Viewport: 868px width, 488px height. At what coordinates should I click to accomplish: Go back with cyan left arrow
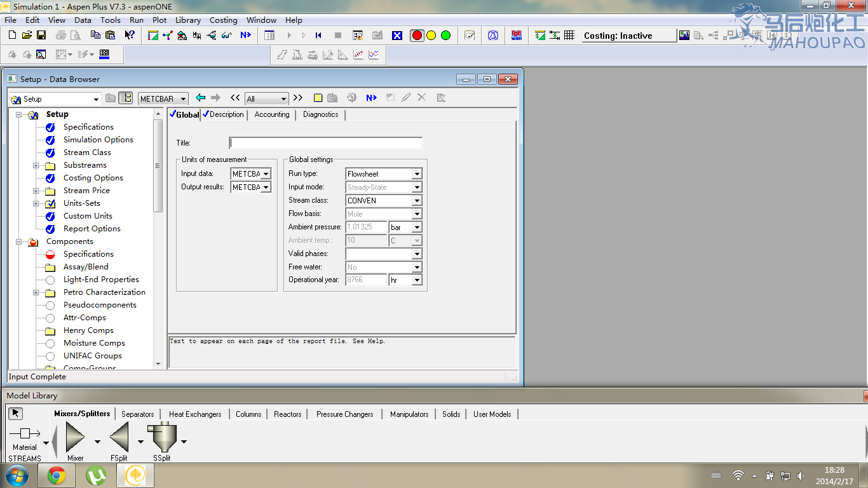tap(201, 98)
